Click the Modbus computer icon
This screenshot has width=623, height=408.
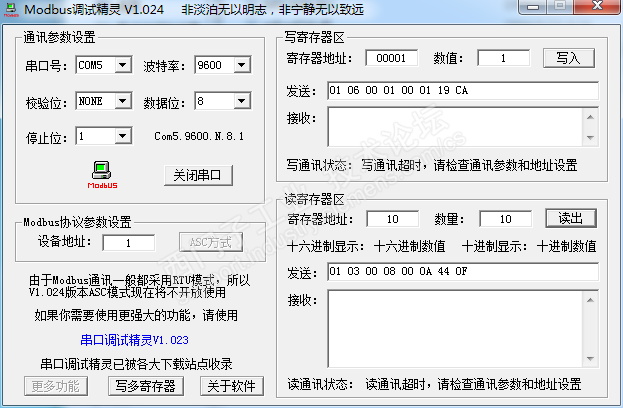click(102, 175)
